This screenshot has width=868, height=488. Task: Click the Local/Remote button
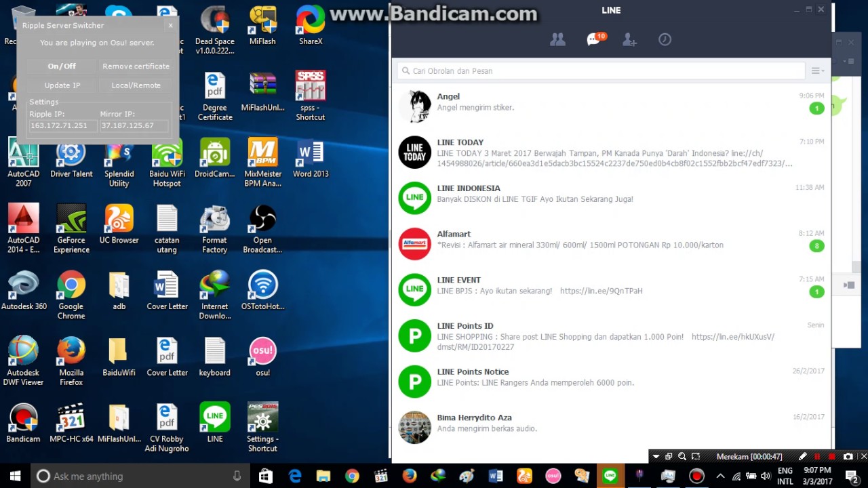pos(136,85)
